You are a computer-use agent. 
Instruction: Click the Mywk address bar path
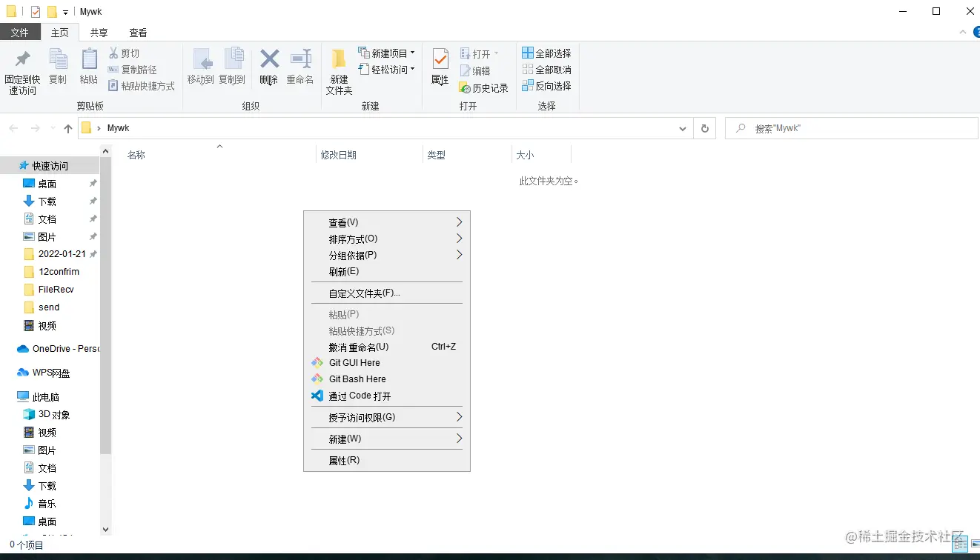coord(119,128)
